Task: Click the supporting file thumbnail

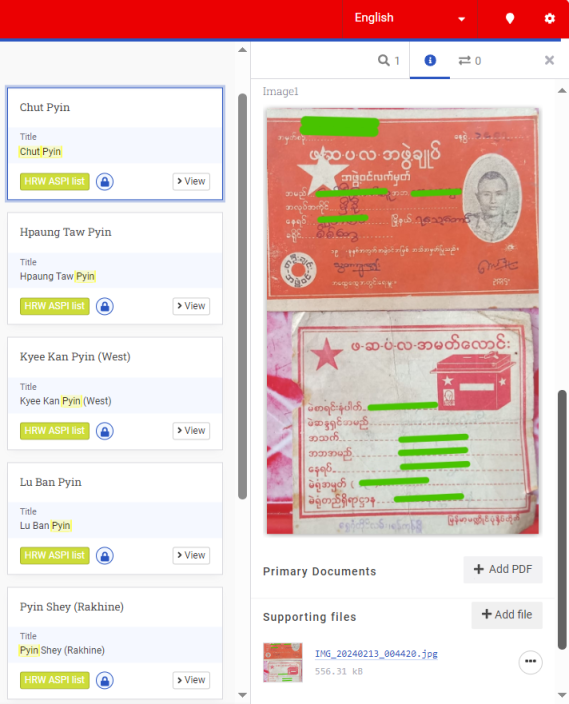Action: (x=283, y=662)
